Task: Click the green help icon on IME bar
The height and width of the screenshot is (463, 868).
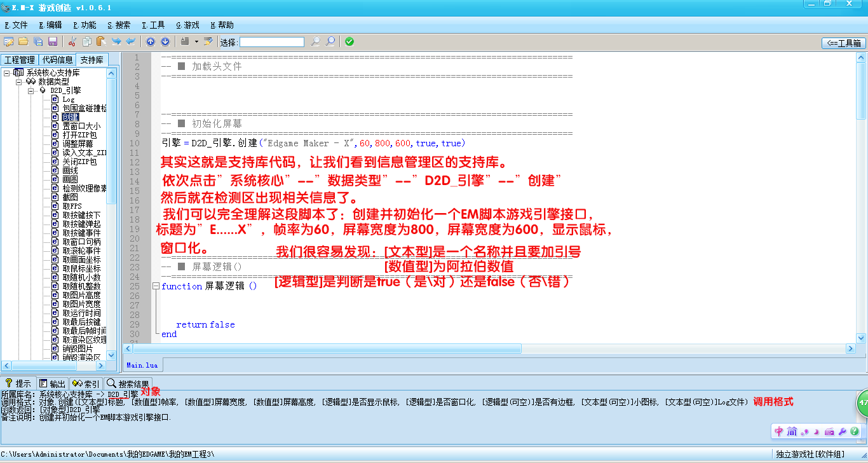Action: [855, 432]
